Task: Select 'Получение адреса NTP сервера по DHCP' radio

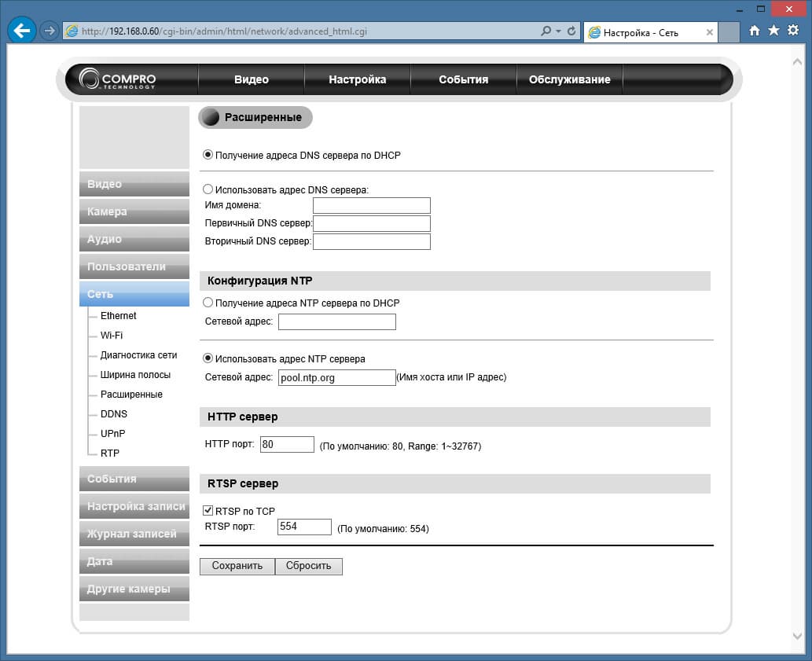Action: [208, 303]
